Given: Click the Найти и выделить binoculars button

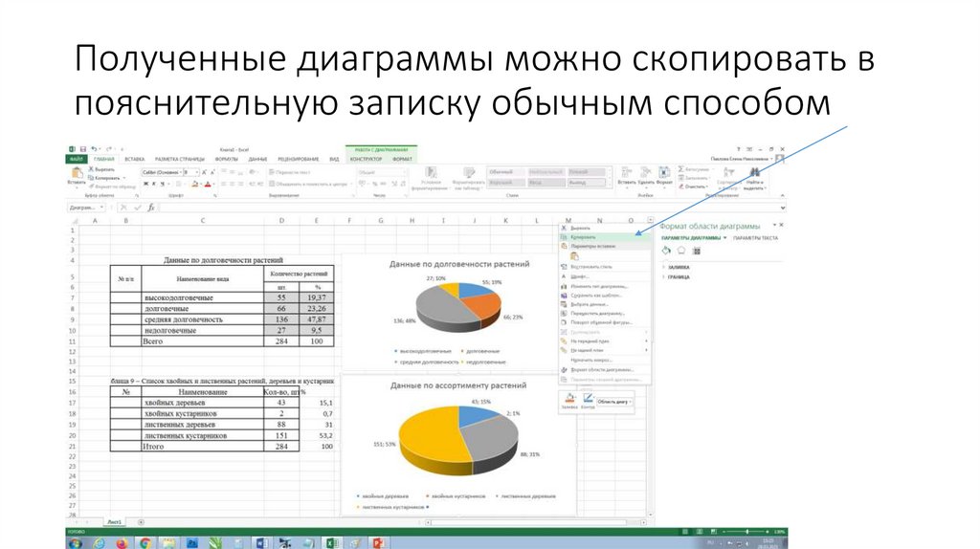Looking at the screenshot, I should tap(755, 178).
